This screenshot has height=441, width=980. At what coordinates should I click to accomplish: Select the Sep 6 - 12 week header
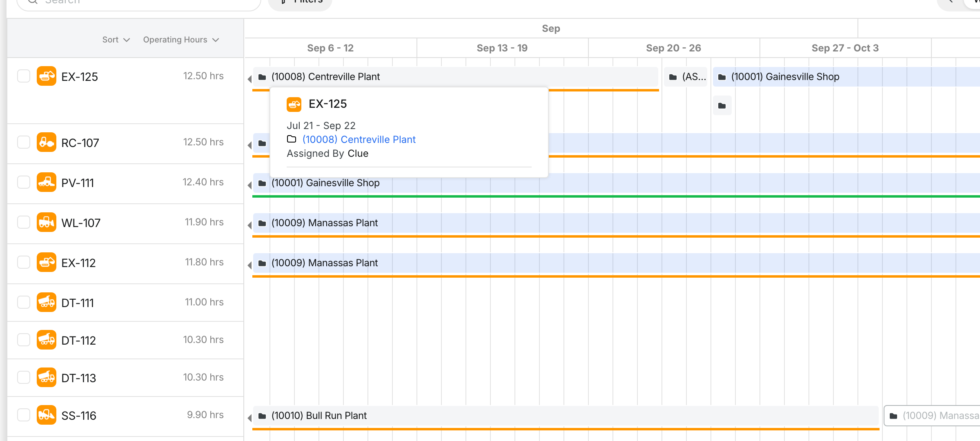click(x=330, y=48)
